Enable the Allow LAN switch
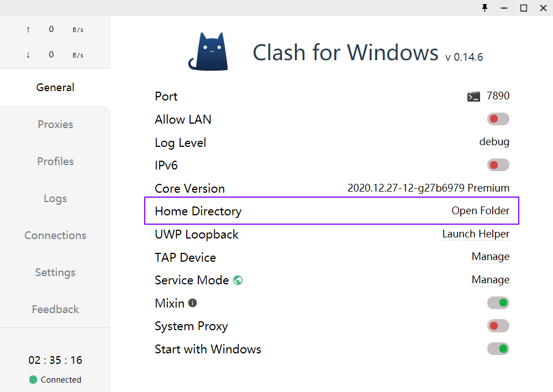Image resolution: width=553 pixels, height=392 pixels. coord(498,119)
